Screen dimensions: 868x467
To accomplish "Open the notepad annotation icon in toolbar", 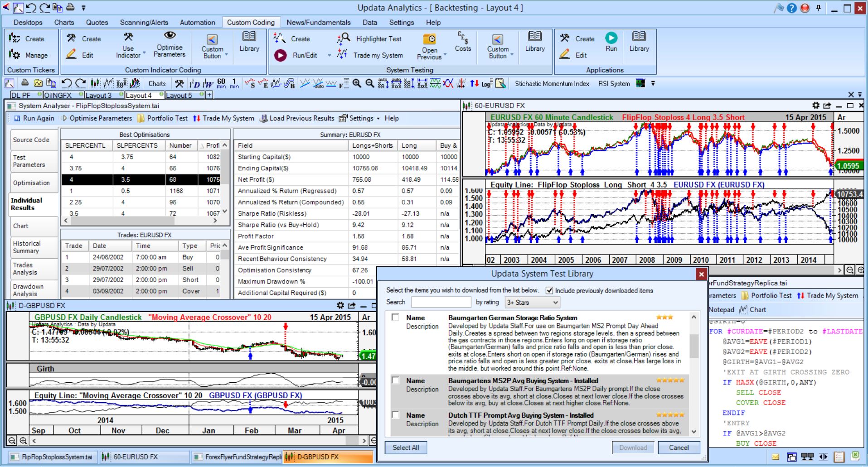I will pyautogui.click(x=500, y=83).
